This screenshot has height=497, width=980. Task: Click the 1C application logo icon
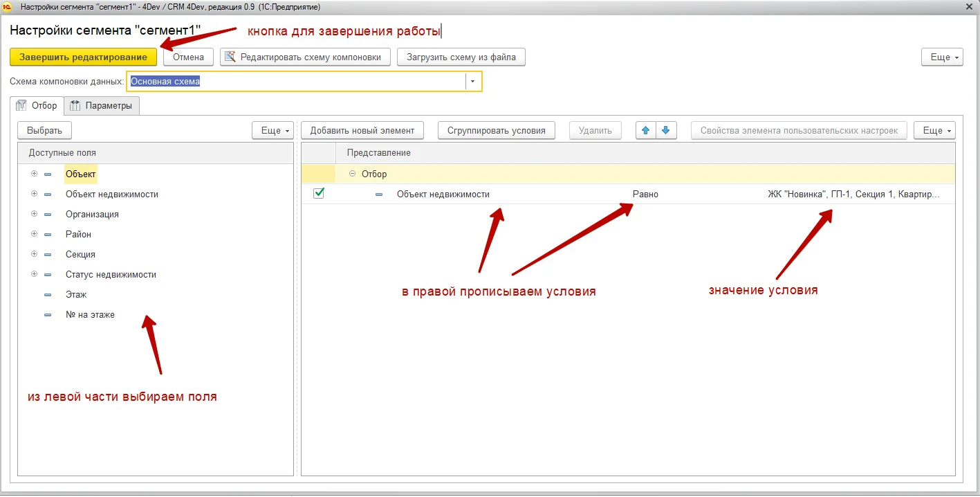(x=8, y=6)
